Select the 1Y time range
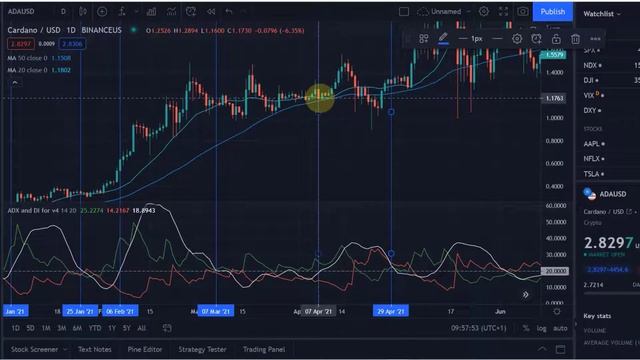This screenshot has height=360, width=640. 112,328
